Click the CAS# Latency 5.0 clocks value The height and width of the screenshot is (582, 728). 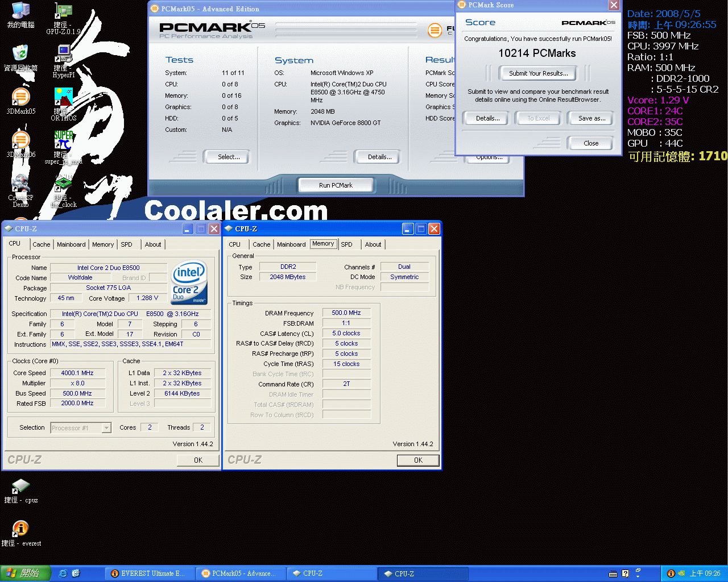(x=346, y=334)
